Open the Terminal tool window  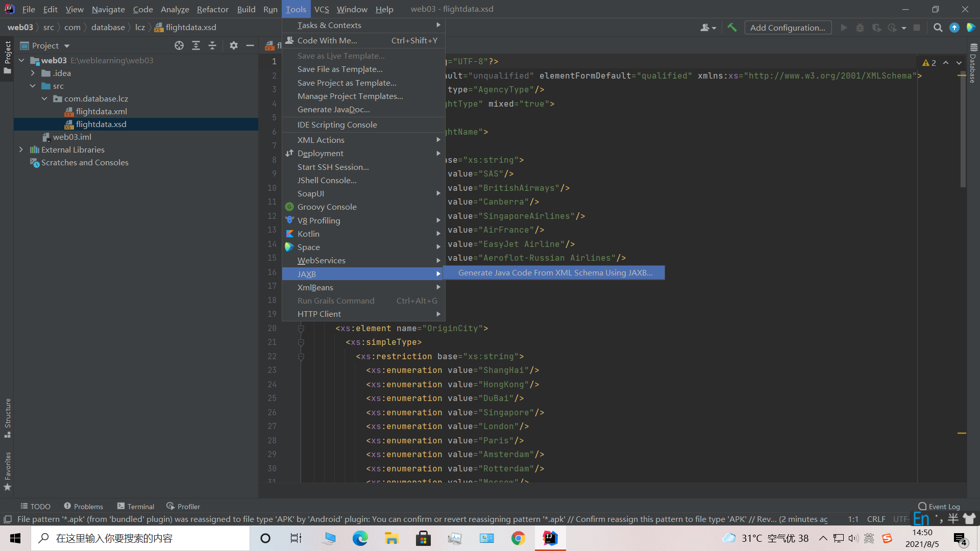tap(136, 507)
